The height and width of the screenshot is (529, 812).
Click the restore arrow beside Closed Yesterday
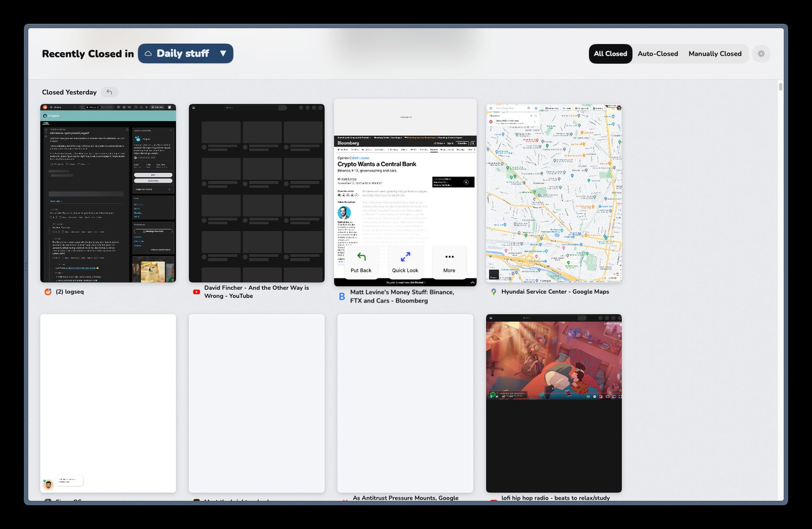click(109, 92)
